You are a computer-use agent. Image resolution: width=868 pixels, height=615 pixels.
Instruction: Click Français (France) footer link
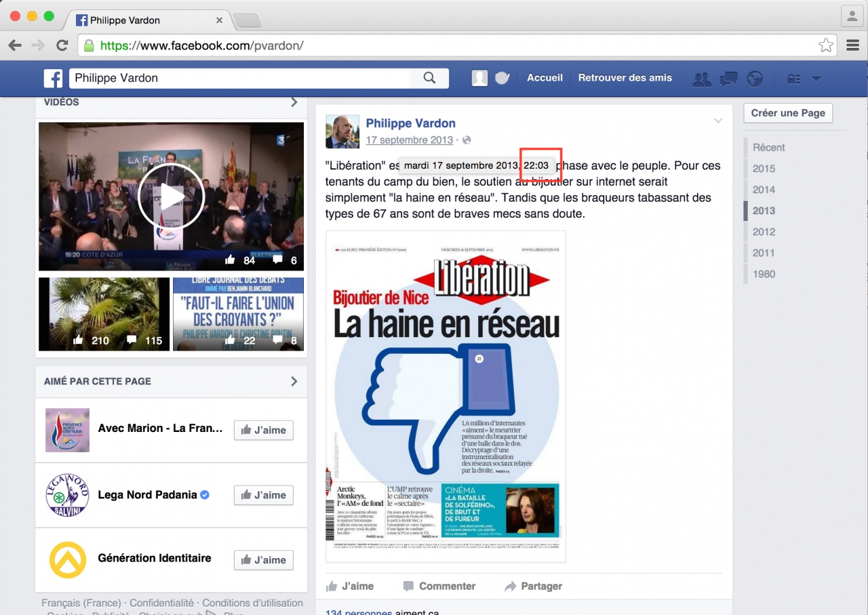[81, 603]
